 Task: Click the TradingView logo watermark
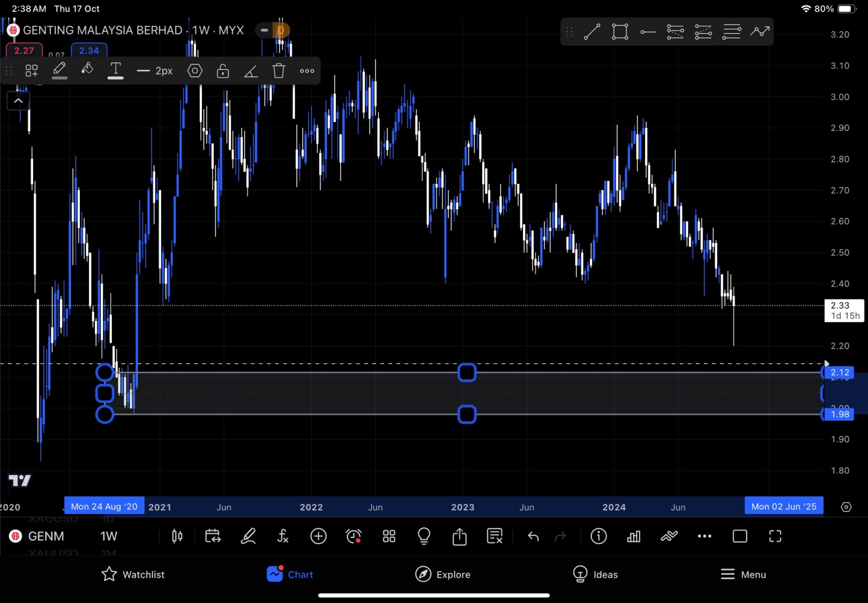pos(20,480)
